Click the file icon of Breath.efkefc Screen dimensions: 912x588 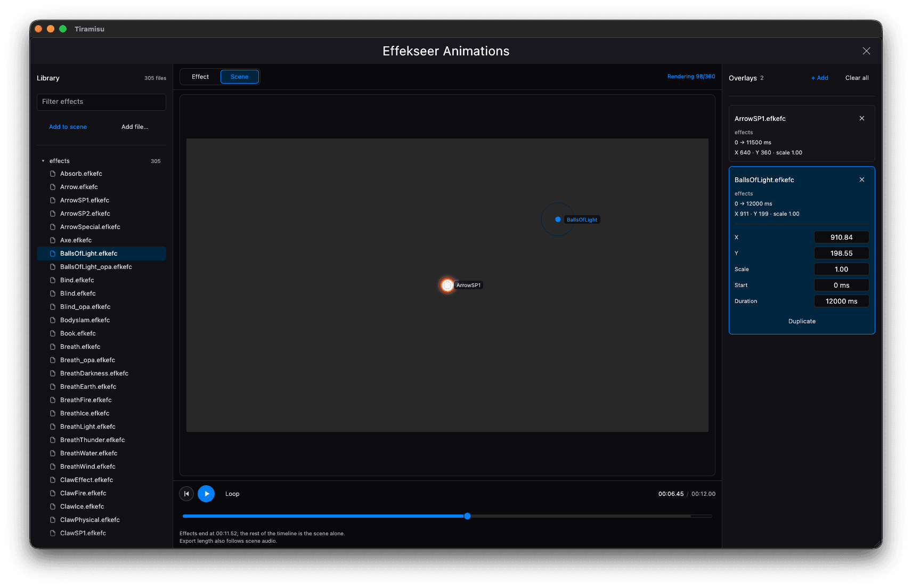pyautogui.click(x=53, y=347)
